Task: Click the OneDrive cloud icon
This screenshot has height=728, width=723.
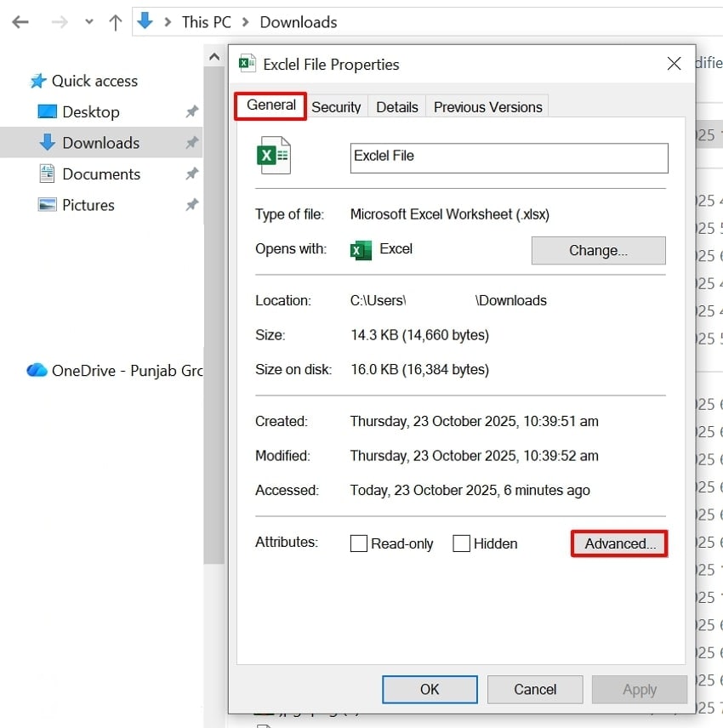Action: point(37,370)
